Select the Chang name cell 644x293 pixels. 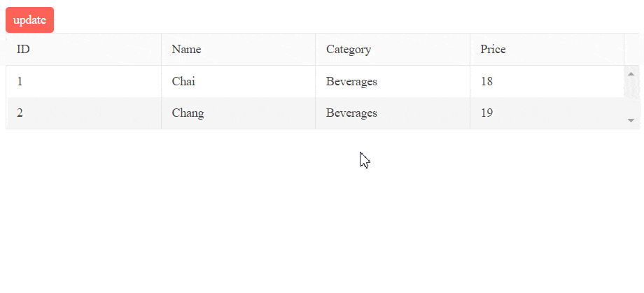pos(238,113)
